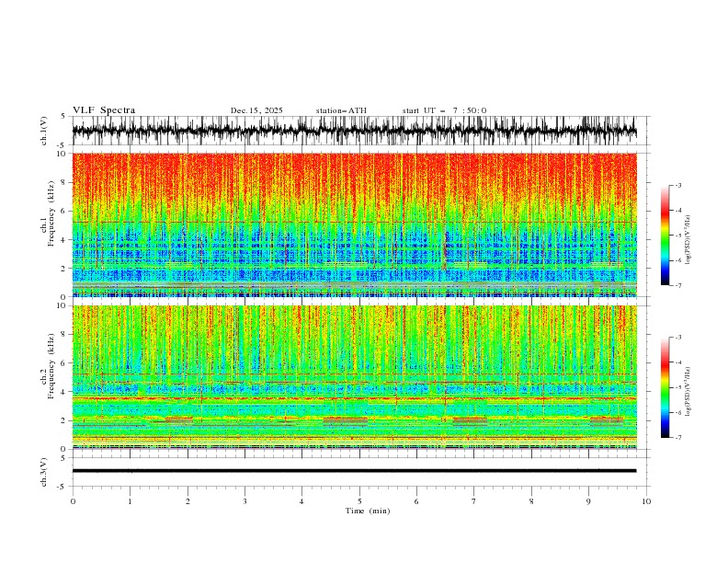Click time axis tick label "7"
Screen dimensions: 728x563
click(474, 501)
